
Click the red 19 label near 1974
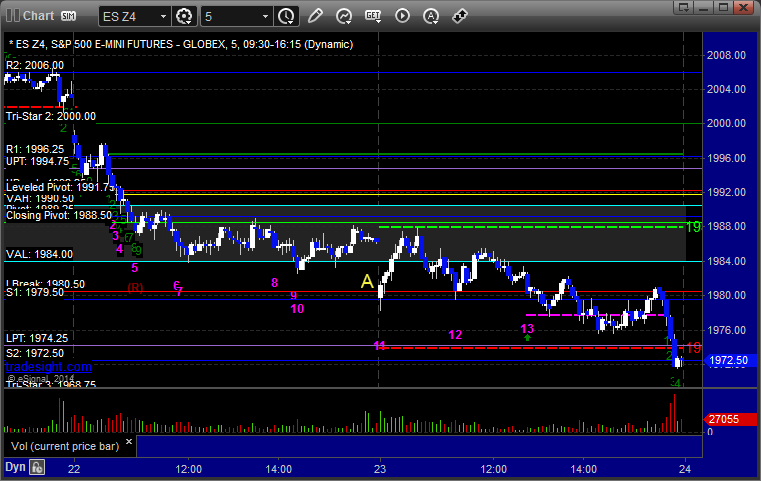point(693,348)
